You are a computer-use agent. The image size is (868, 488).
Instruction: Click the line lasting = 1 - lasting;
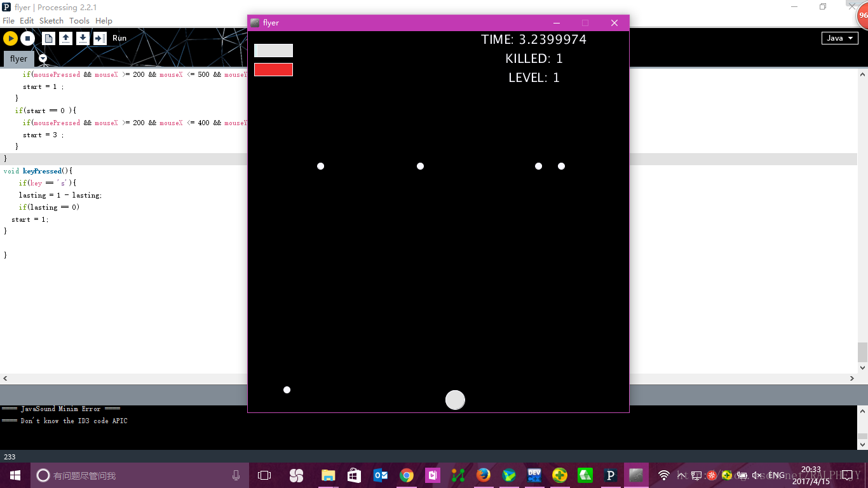point(60,195)
